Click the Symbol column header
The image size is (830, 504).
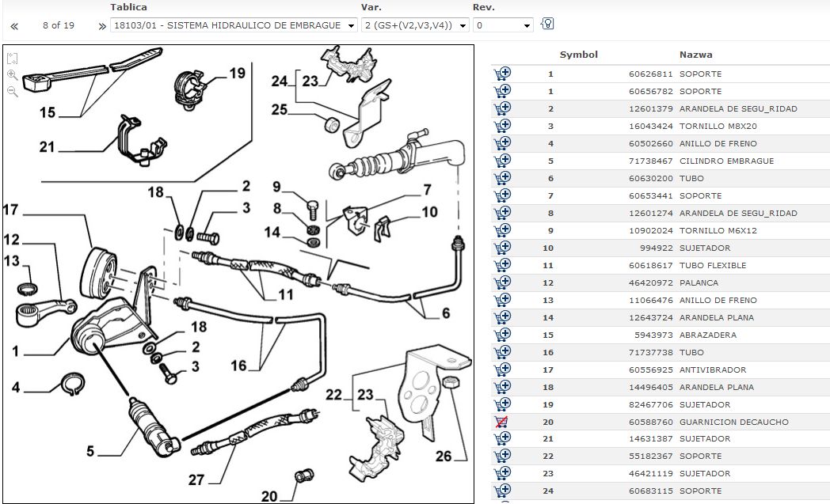[578, 55]
